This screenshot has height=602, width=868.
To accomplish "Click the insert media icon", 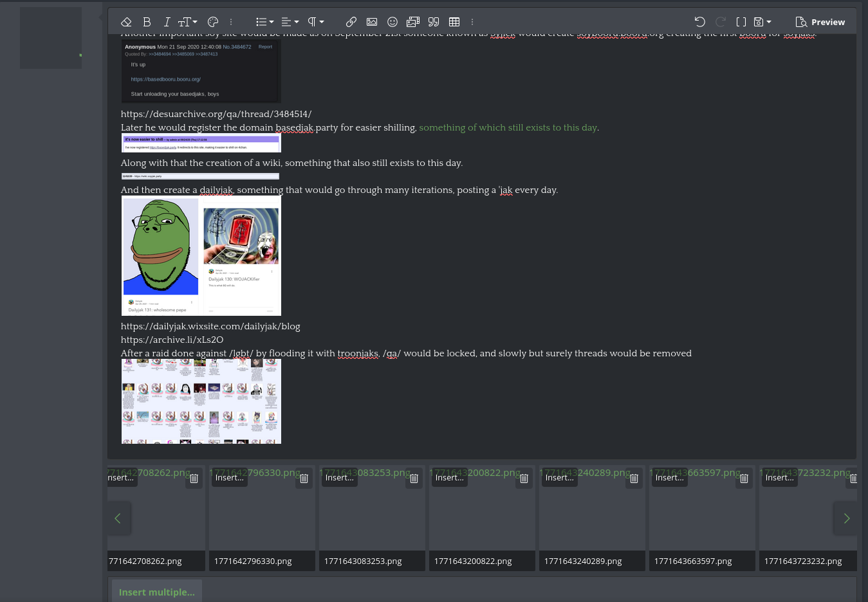I will (413, 22).
